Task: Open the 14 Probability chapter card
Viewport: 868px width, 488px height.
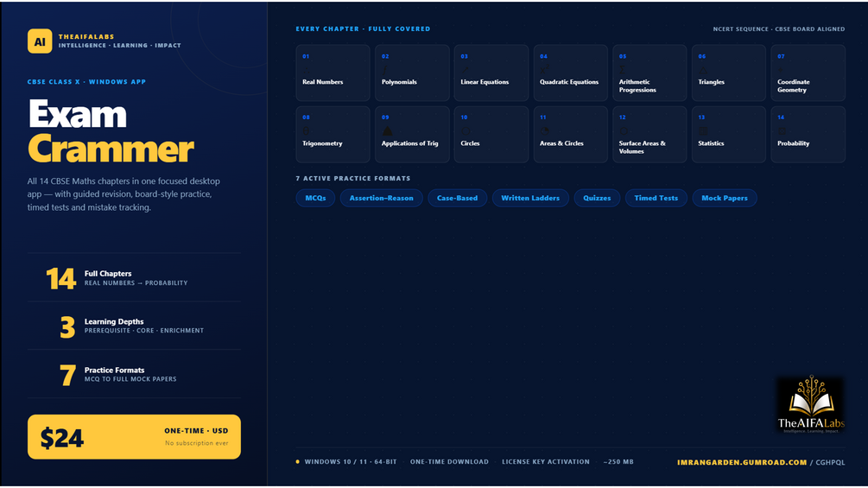Action: [x=808, y=135]
